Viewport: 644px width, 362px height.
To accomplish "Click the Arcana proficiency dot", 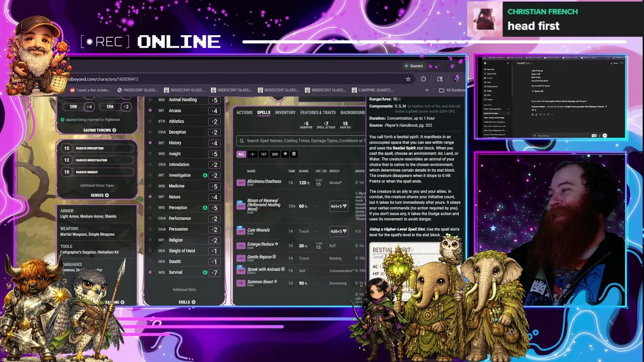I will tap(150, 111).
